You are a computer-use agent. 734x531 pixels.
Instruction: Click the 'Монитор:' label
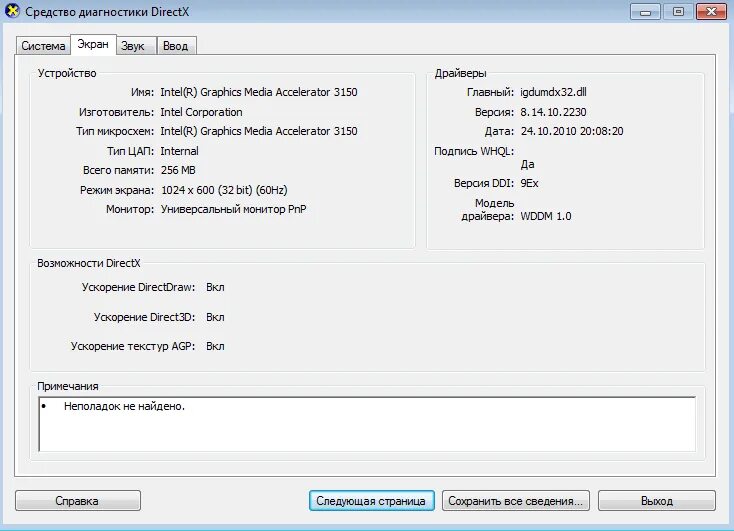(130, 209)
